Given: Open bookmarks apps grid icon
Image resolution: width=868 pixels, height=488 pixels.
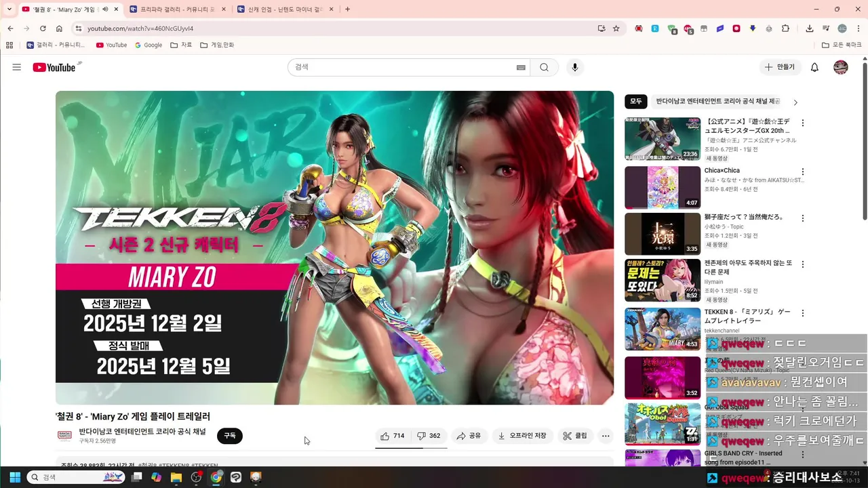Looking at the screenshot, I should click(9, 45).
